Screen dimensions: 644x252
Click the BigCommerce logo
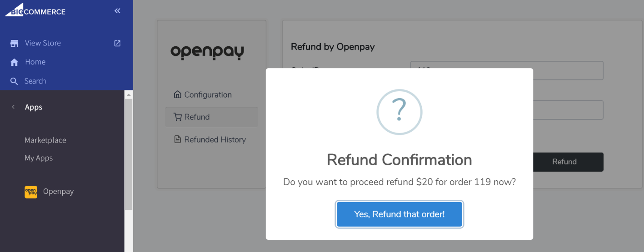[35, 10]
